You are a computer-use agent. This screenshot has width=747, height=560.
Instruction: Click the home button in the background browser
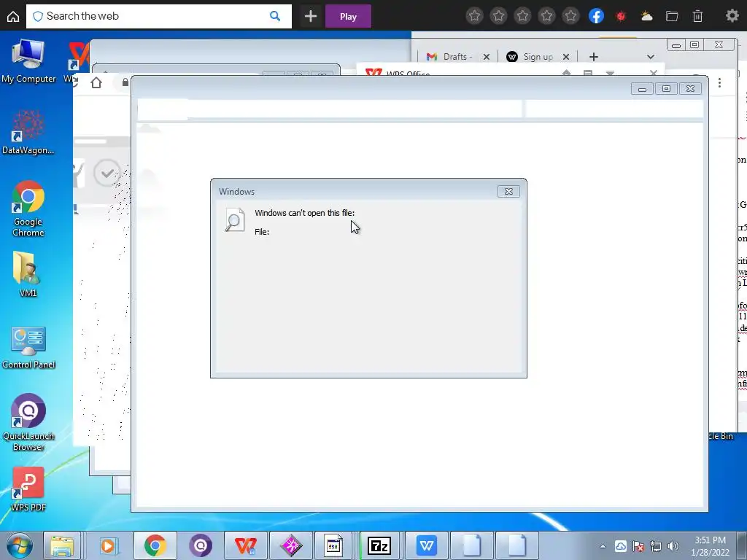click(96, 82)
